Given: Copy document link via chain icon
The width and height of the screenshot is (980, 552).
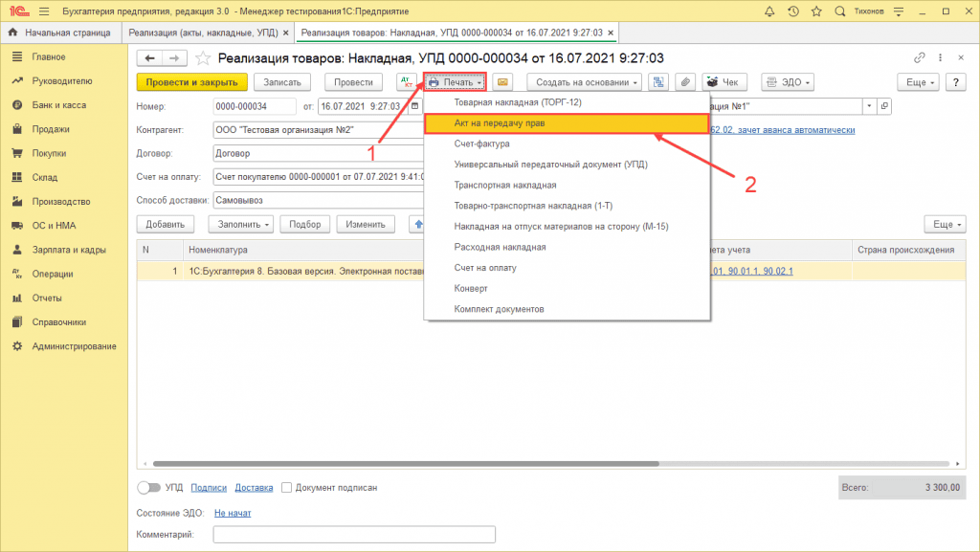Looking at the screenshot, I should pyautogui.click(x=920, y=57).
